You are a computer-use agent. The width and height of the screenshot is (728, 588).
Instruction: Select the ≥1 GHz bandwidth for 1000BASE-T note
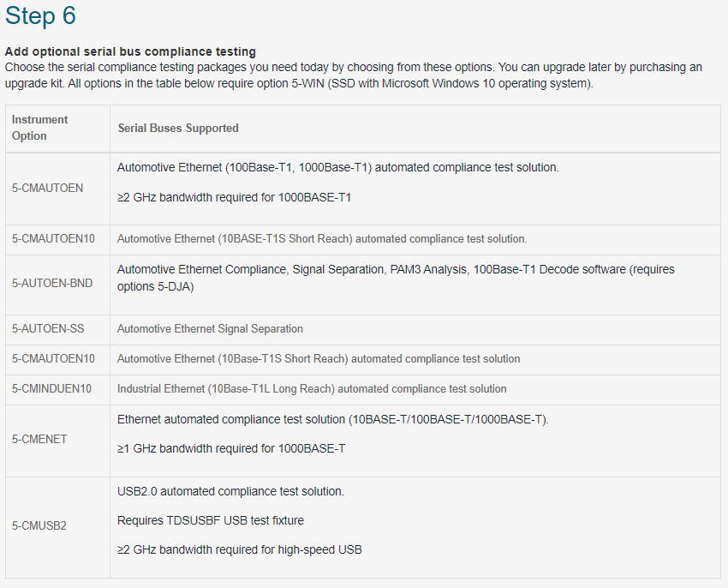click(230, 448)
